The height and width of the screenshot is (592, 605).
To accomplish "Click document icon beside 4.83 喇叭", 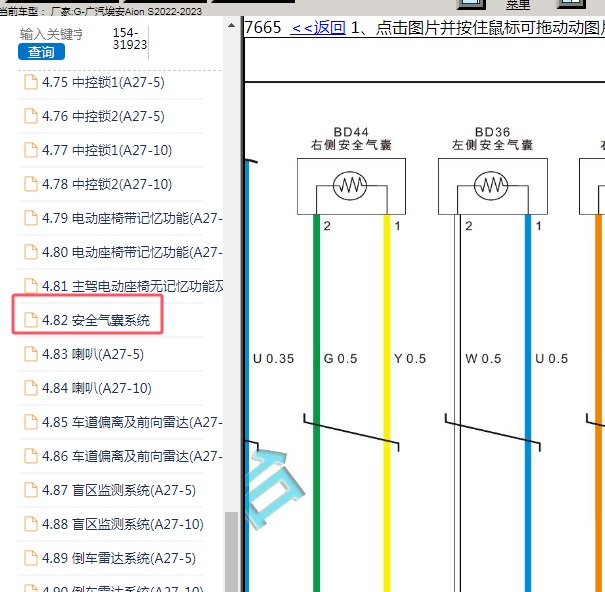I will 31,354.
